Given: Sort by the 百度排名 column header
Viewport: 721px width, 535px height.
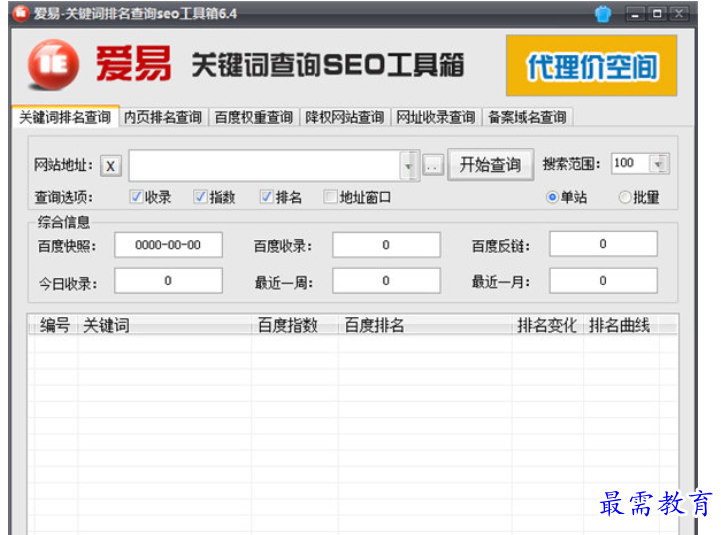Looking at the screenshot, I should tap(425, 325).
